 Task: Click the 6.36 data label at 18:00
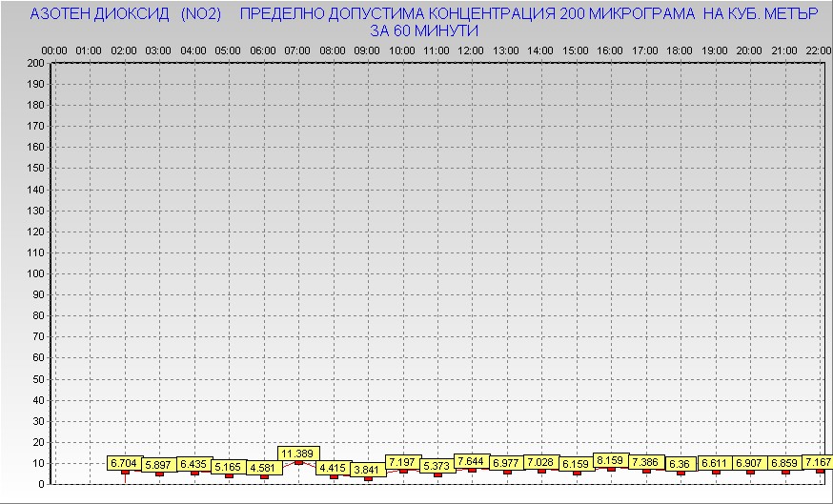coord(680,464)
